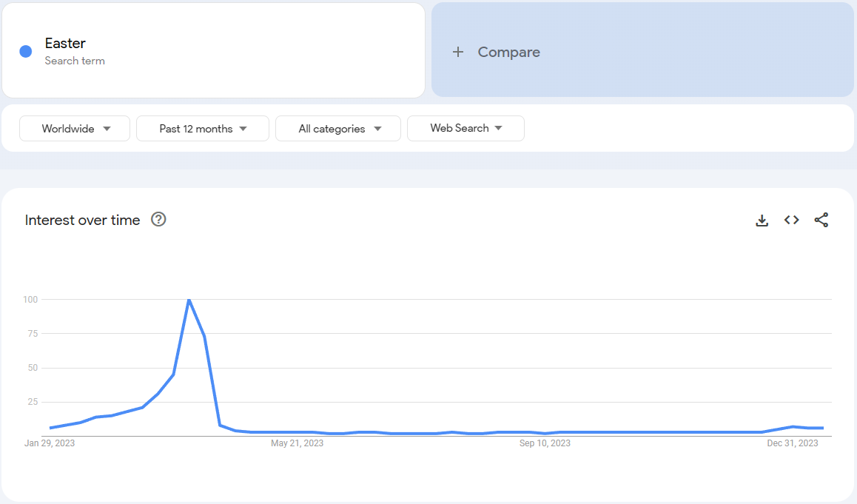Open the Past 12 months dropdown
Screen dimensions: 857x504
[x=203, y=129]
